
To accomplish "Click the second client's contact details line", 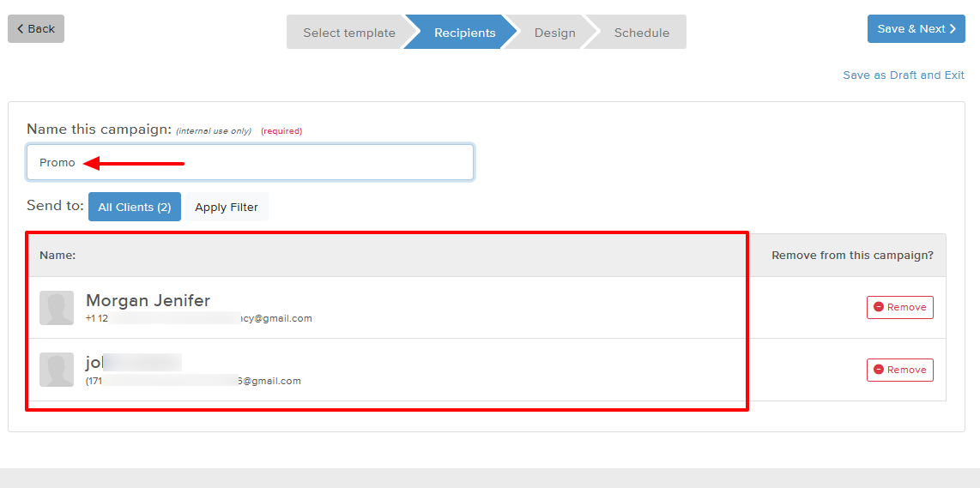I will coord(193,381).
